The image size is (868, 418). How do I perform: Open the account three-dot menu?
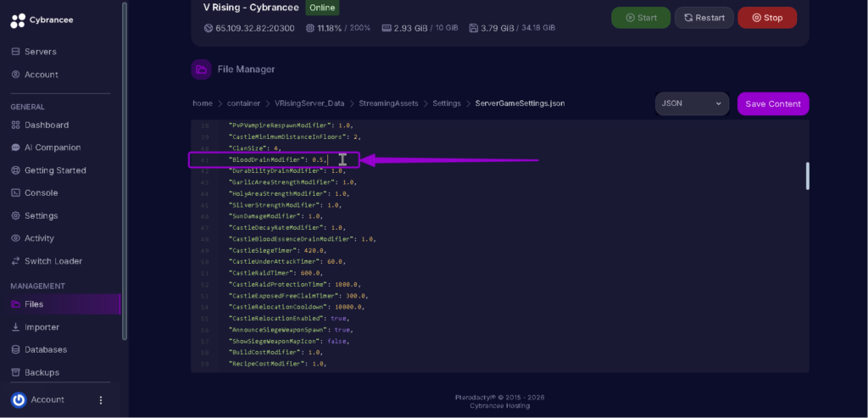[x=101, y=399]
